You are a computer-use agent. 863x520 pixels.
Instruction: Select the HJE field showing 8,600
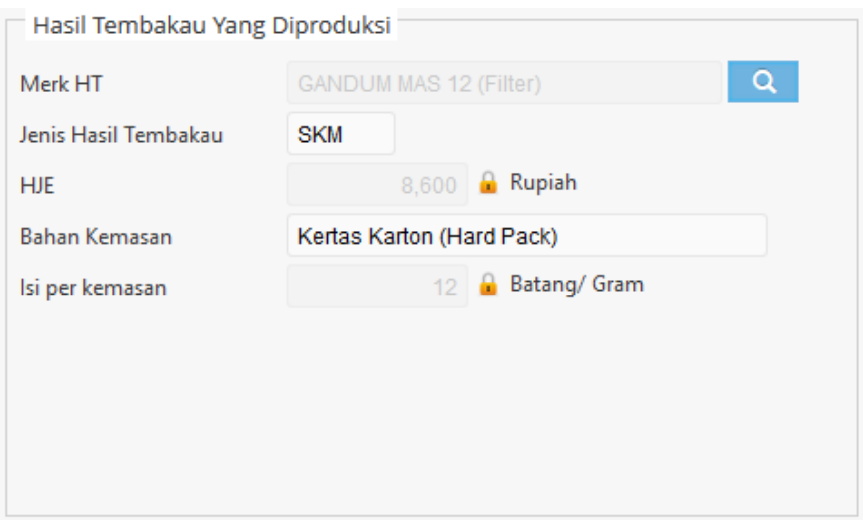[x=377, y=185]
